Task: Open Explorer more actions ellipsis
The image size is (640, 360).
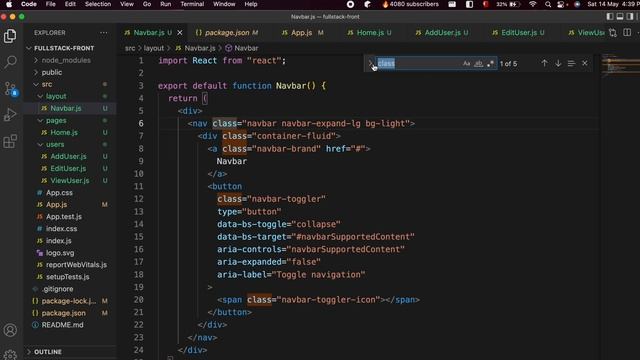Action: pyautogui.click(x=104, y=33)
